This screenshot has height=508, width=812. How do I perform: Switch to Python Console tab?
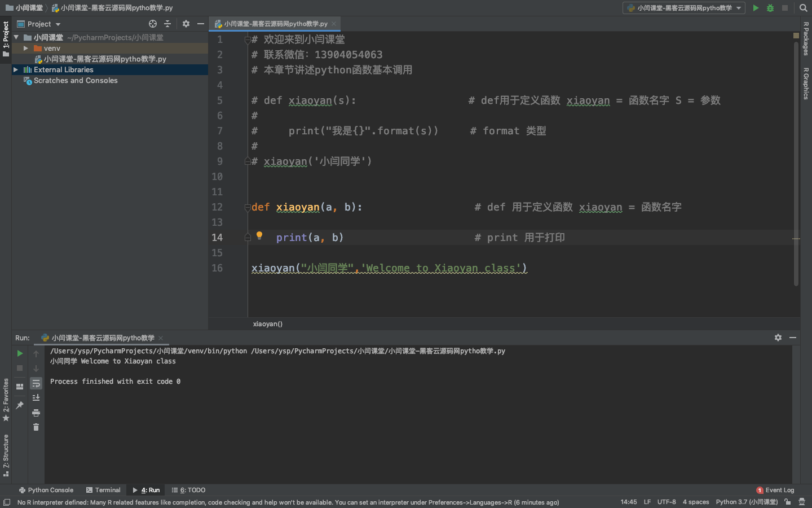[x=46, y=490]
